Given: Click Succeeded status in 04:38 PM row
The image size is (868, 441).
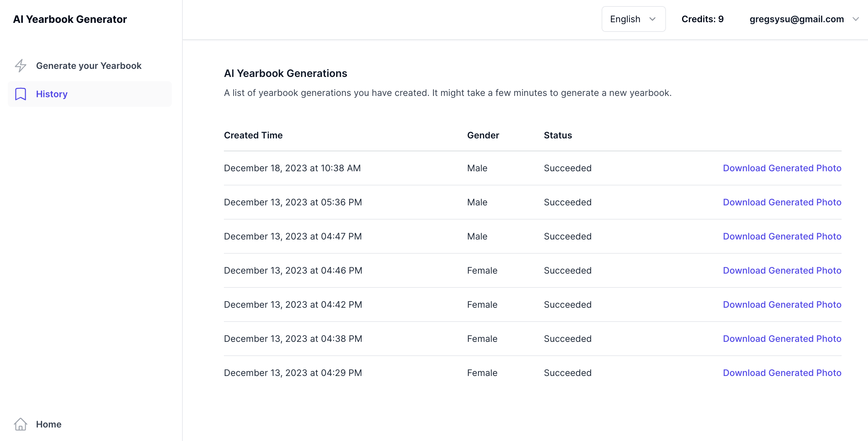Looking at the screenshot, I should [x=568, y=339].
